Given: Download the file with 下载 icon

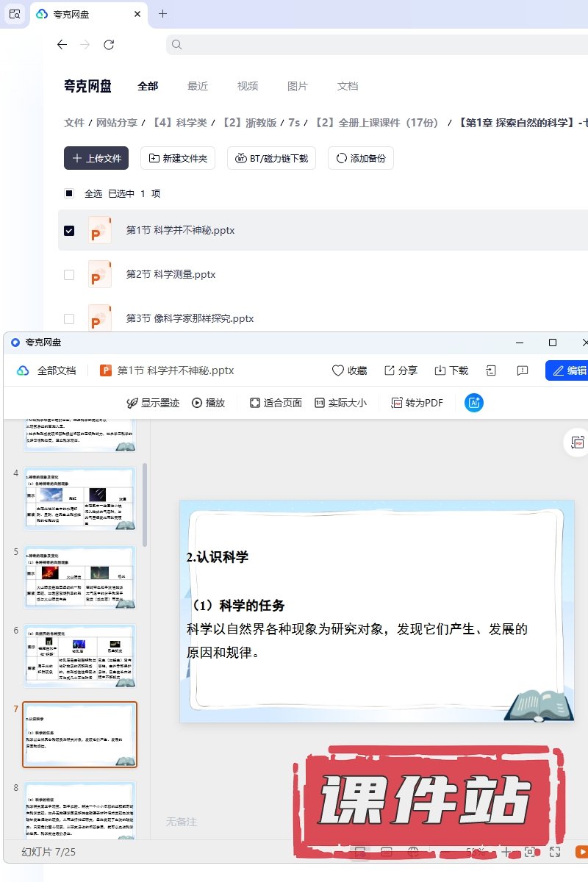Looking at the screenshot, I should (x=441, y=370).
